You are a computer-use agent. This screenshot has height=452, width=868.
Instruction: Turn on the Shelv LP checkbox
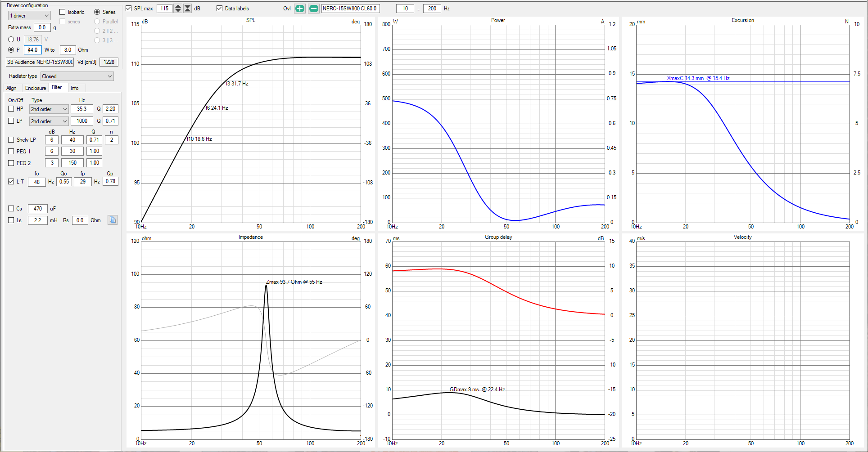(x=11, y=140)
